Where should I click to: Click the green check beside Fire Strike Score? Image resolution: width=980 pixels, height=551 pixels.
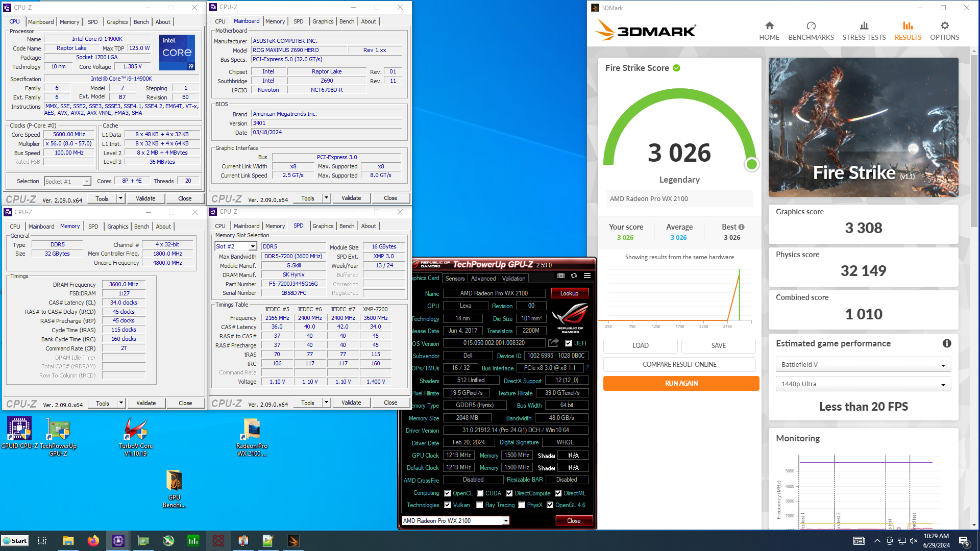pyautogui.click(x=676, y=68)
